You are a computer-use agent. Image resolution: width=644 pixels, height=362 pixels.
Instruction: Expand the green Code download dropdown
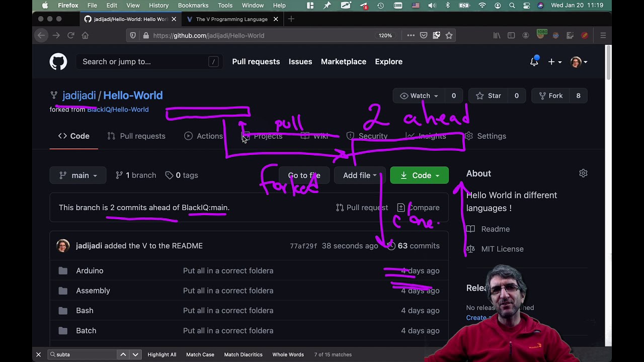[419, 175]
